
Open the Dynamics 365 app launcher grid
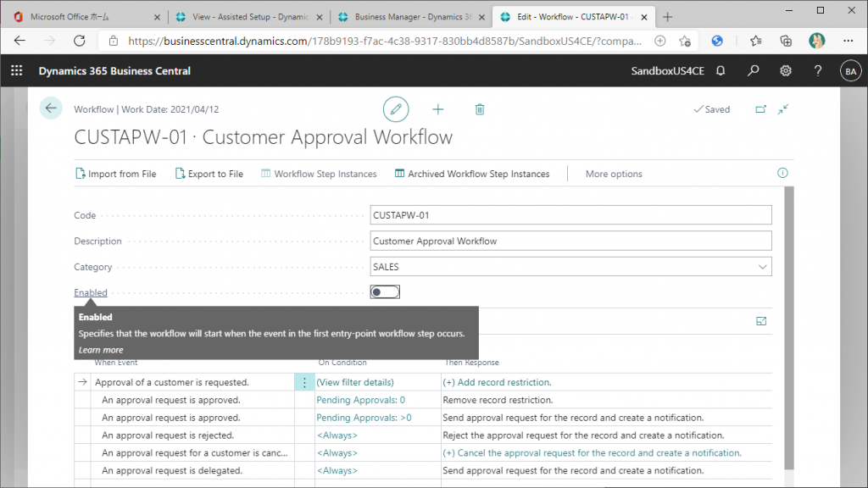[x=17, y=71]
